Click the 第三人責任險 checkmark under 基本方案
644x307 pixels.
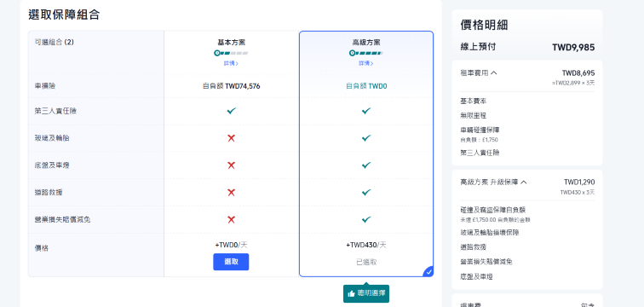(231, 111)
